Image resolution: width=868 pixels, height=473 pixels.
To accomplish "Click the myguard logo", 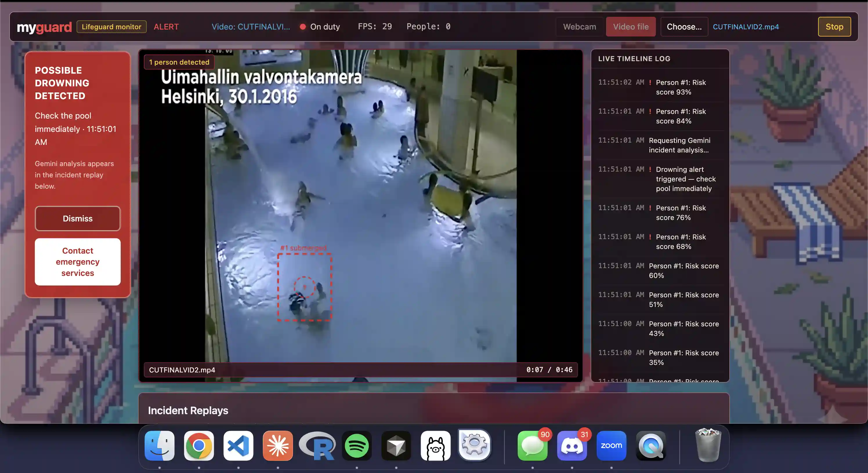I will coord(44,27).
